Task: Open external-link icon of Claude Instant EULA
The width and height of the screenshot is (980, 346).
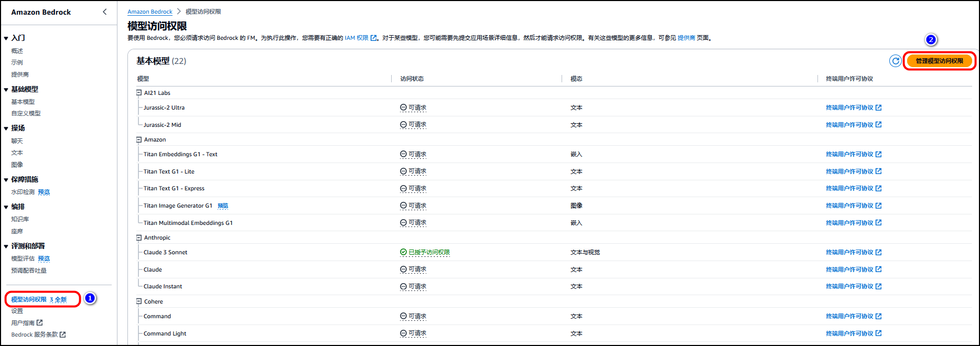Action: [878, 286]
